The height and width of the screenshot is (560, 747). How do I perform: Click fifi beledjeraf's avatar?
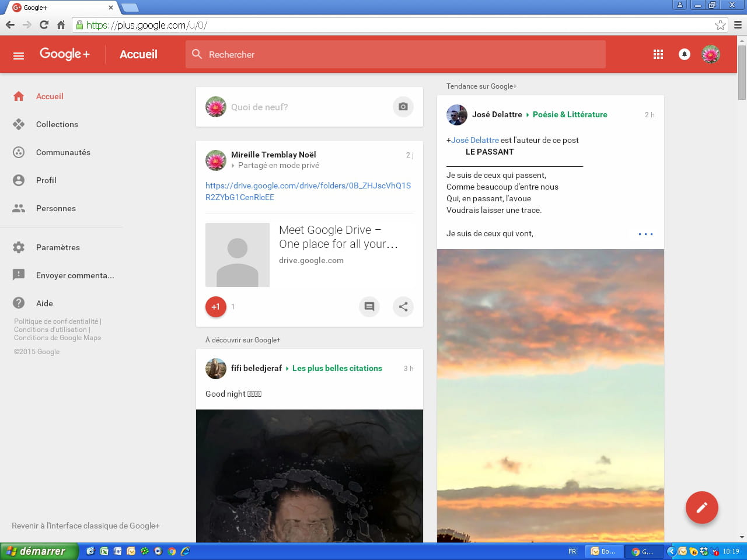coord(216,369)
